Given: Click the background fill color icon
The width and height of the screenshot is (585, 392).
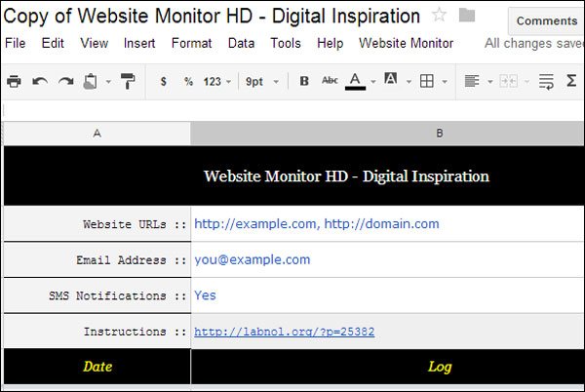Looking at the screenshot, I should (x=391, y=79).
